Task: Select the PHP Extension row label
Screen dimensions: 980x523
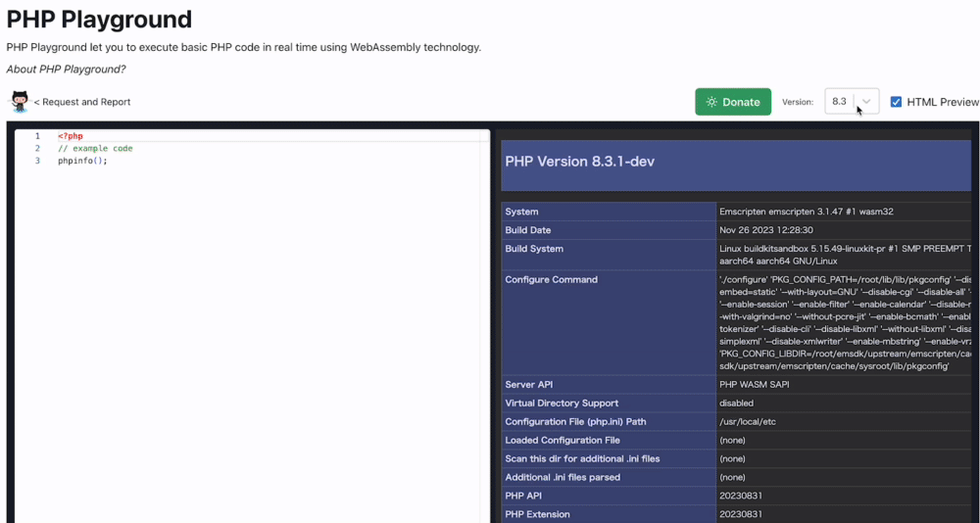Action: coord(537,514)
